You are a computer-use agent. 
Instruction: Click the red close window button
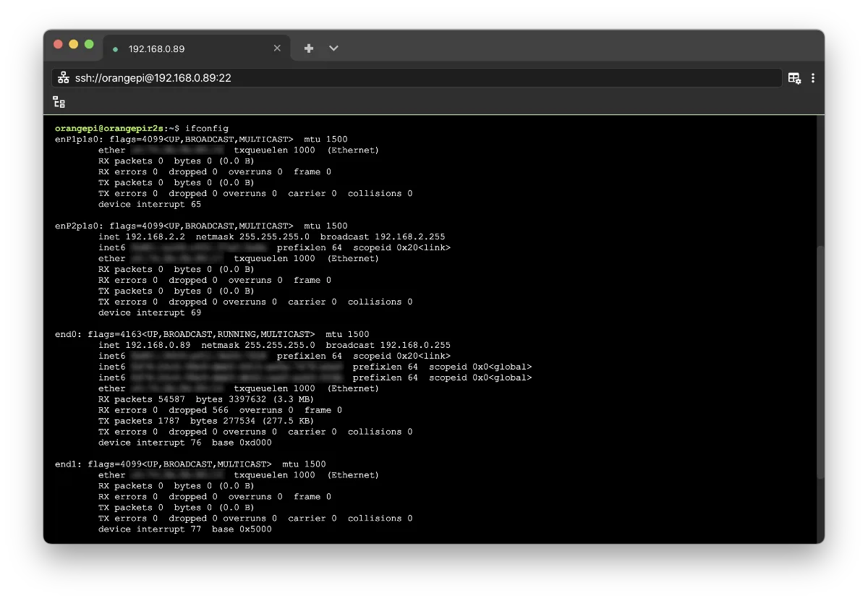click(x=58, y=44)
